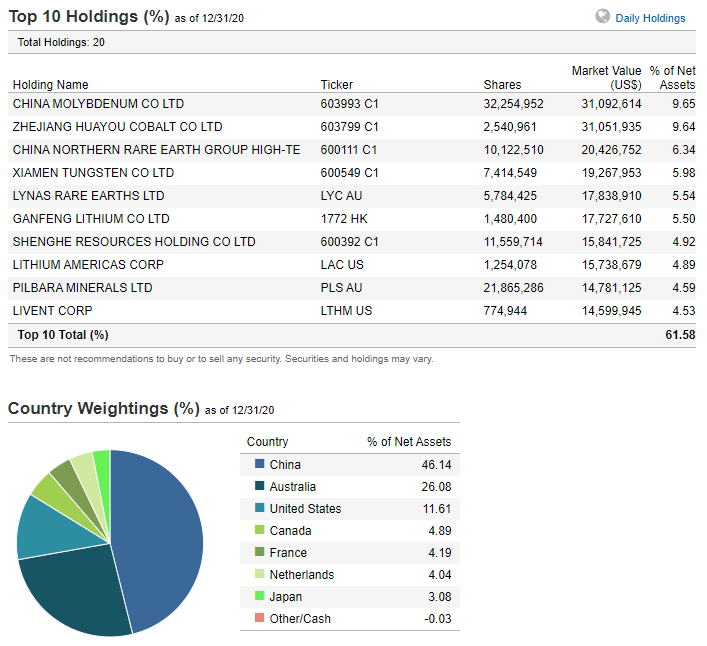Click the globe icon beside Daily Holdings

tap(602, 16)
